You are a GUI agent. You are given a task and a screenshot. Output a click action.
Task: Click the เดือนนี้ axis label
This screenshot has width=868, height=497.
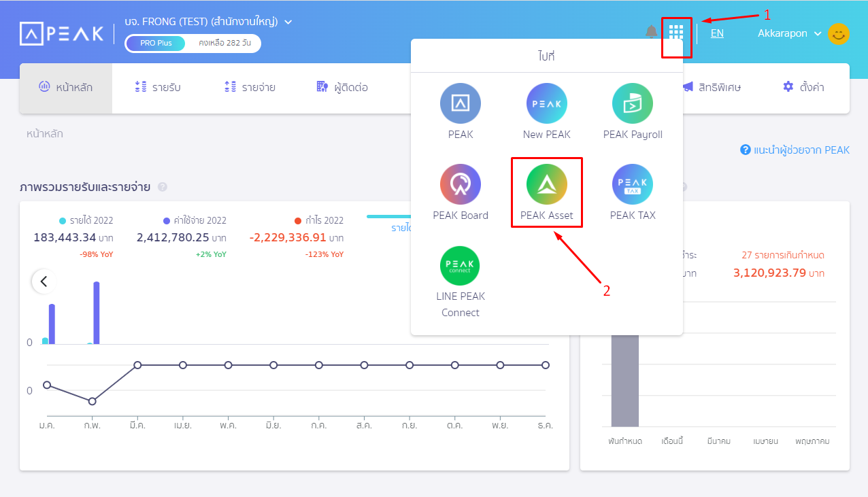click(x=672, y=441)
